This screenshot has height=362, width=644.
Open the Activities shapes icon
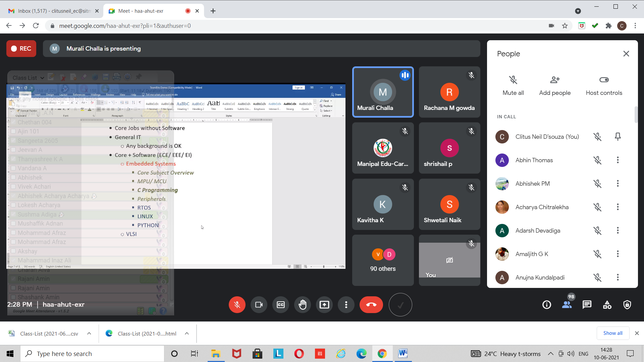click(x=607, y=305)
